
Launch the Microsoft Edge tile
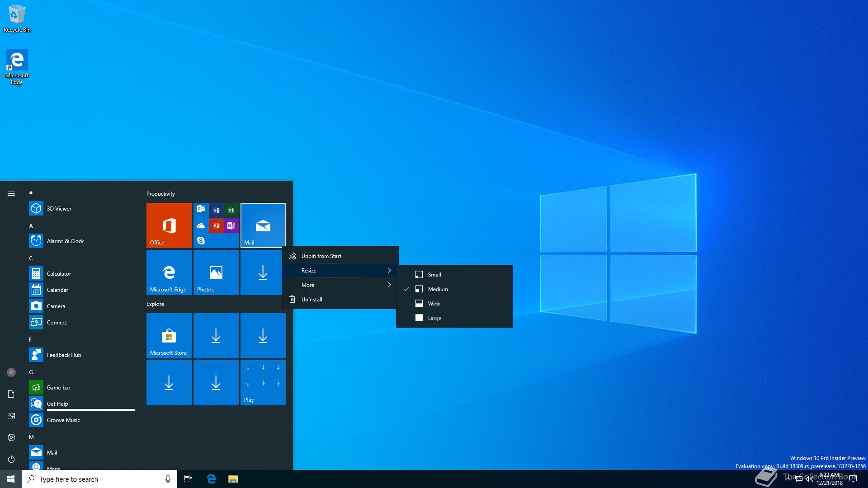(x=169, y=272)
